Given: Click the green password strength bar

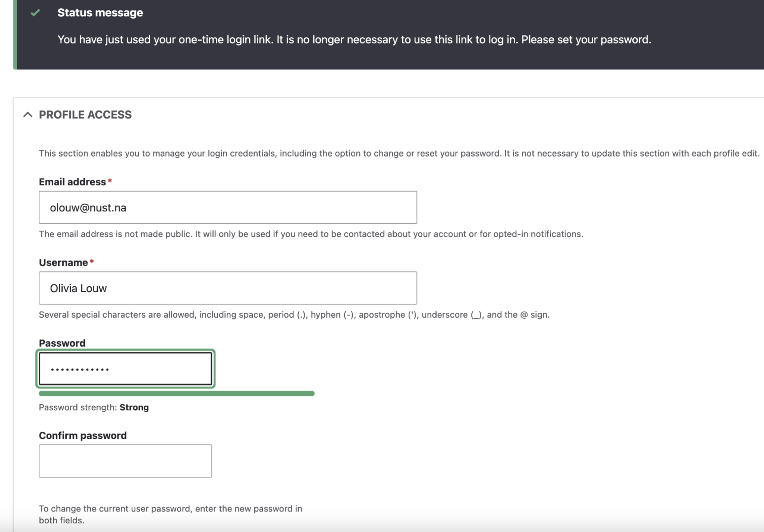Looking at the screenshot, I should tap(176, 394).
